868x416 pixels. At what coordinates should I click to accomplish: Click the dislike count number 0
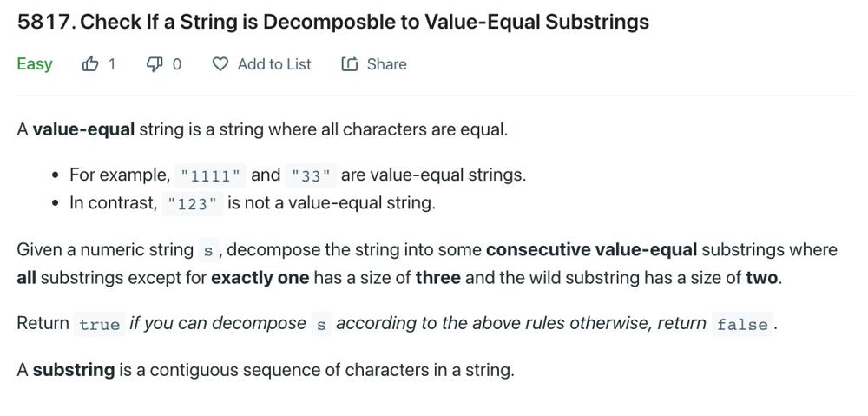[x=176, y=64]
